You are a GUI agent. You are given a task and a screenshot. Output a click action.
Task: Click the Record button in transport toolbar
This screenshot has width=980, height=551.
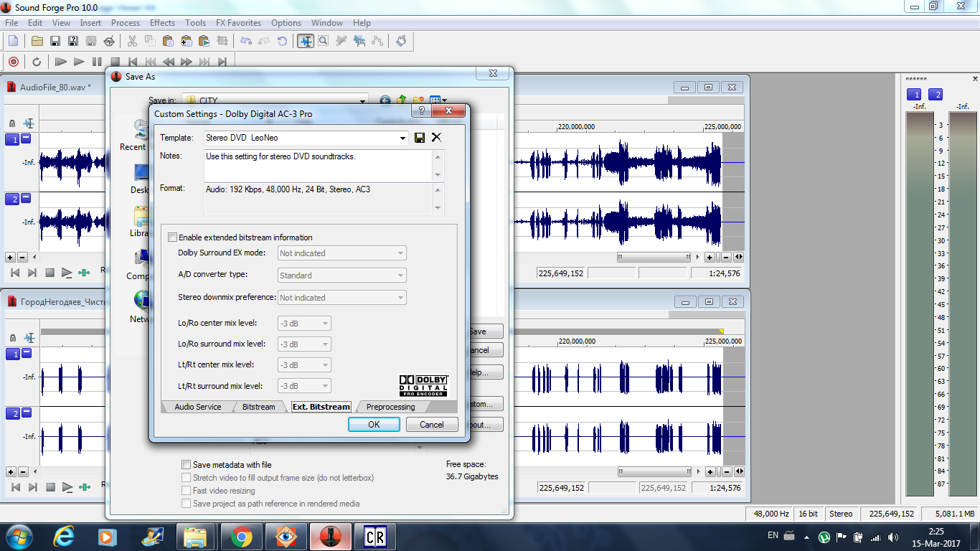13,62
